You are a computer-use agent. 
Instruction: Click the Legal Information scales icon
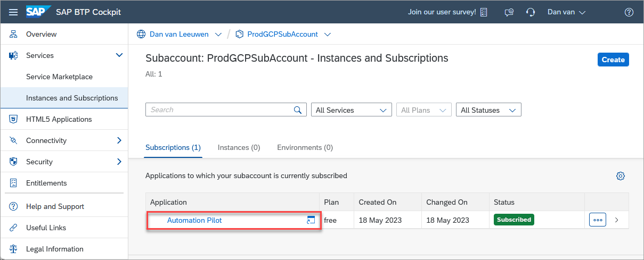[14, 249]
